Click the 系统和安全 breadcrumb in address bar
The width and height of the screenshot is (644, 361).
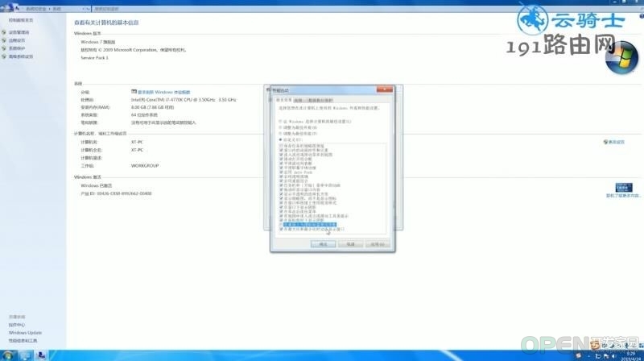click(x=36, y=9)
